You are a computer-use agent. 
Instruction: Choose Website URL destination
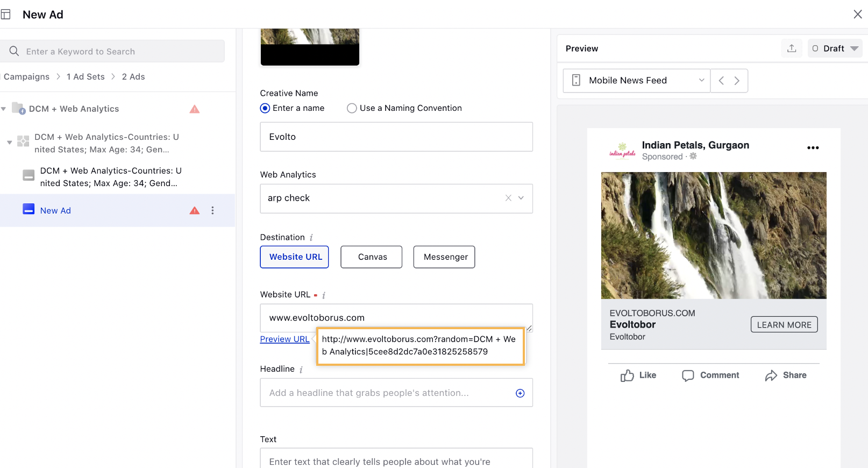click(x=295, y=257)
